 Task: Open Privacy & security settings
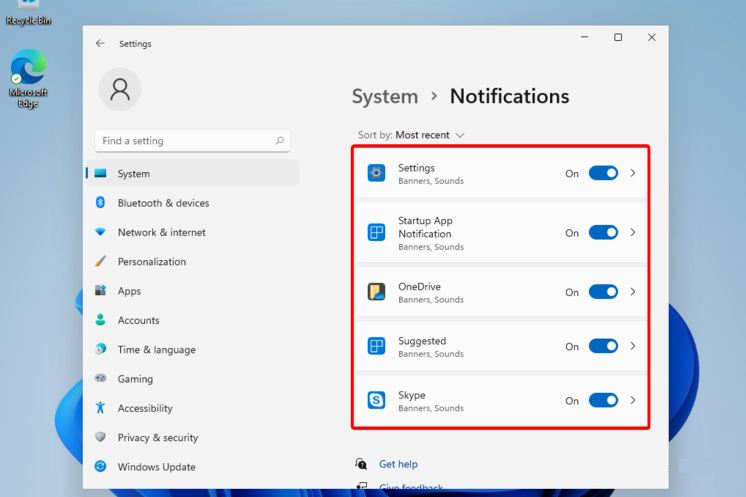[193, 437]
